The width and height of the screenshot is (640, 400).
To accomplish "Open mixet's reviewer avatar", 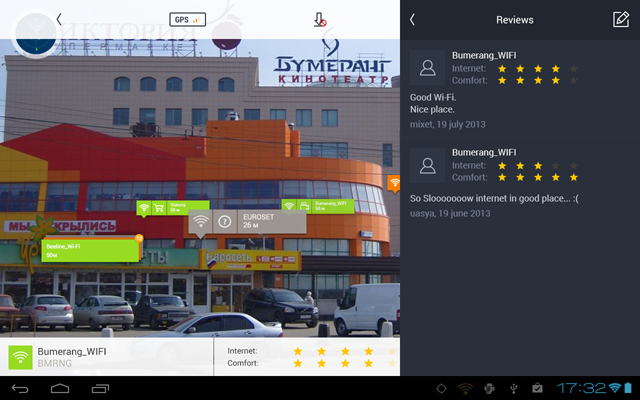I will point(427,67).
